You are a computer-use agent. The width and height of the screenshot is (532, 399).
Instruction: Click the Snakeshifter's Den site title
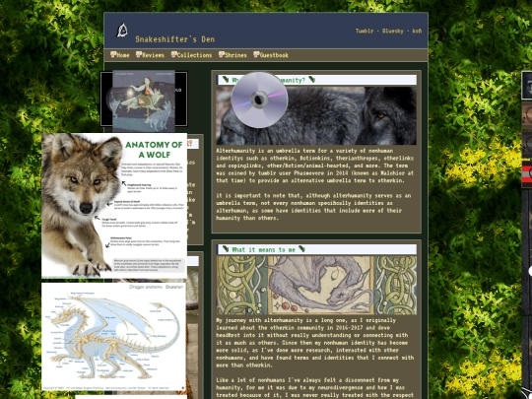(x=175, y=39)
